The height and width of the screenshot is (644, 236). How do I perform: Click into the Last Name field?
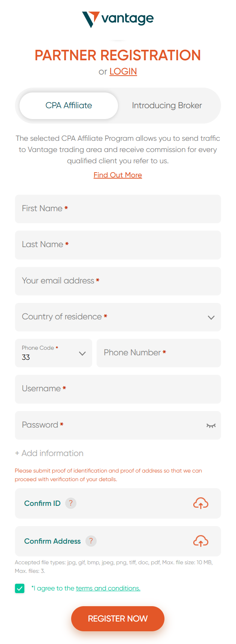point(118,245)
